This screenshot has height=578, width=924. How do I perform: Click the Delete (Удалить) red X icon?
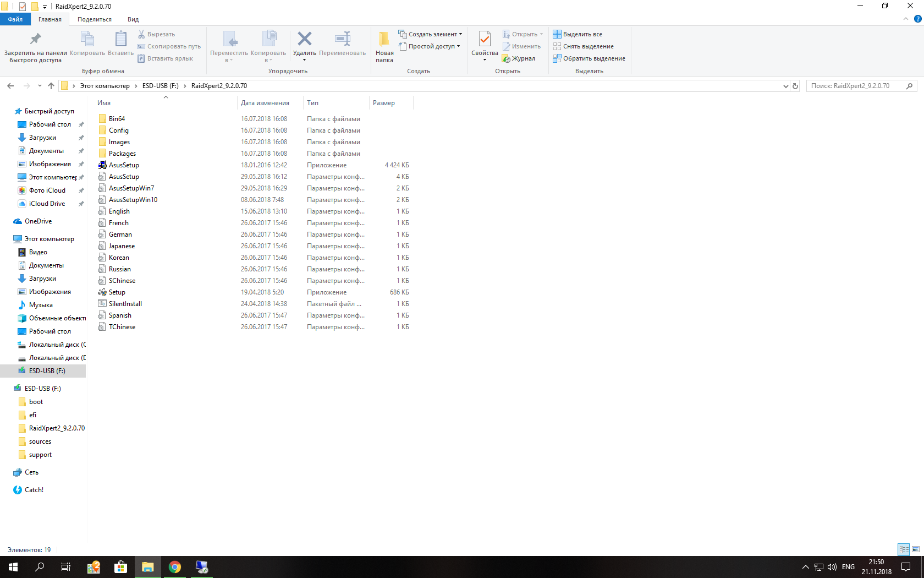pyautogui.click(x=304, y=39)
